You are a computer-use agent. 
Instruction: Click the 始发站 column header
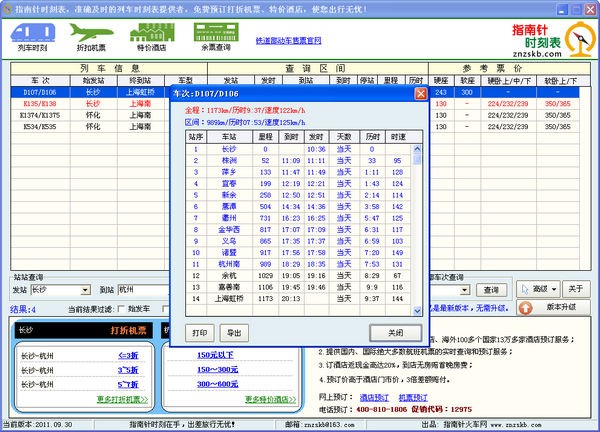[x=93, y=81]
